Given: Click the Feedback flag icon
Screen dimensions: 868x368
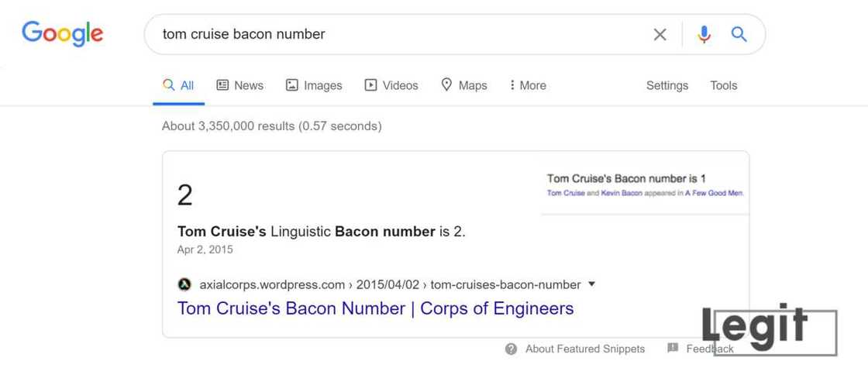Looking at the screenshot, I should coord(673,349).
